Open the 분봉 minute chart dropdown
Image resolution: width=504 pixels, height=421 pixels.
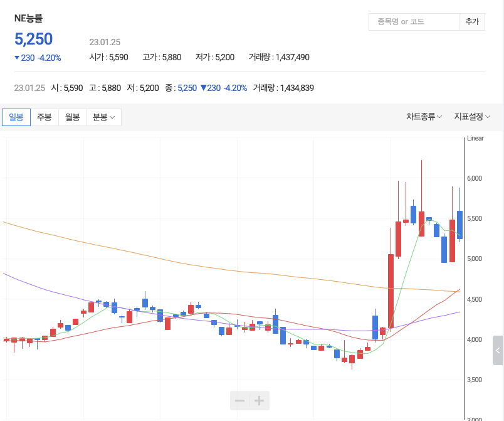click(104, 117)
